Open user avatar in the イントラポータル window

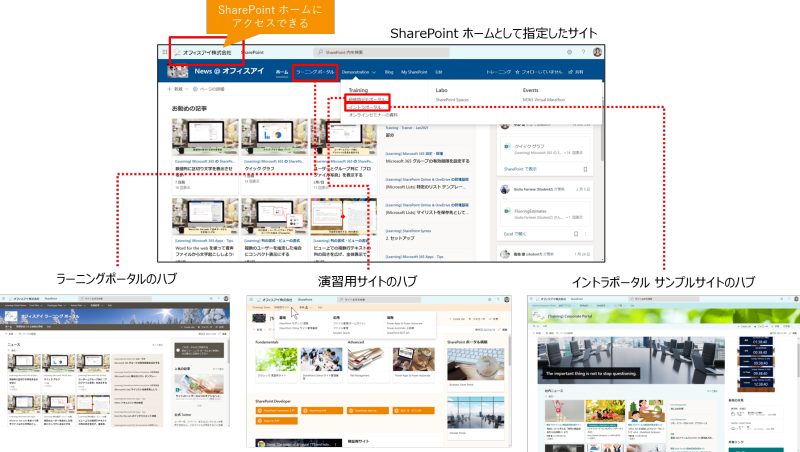click(x=796, y=299)
